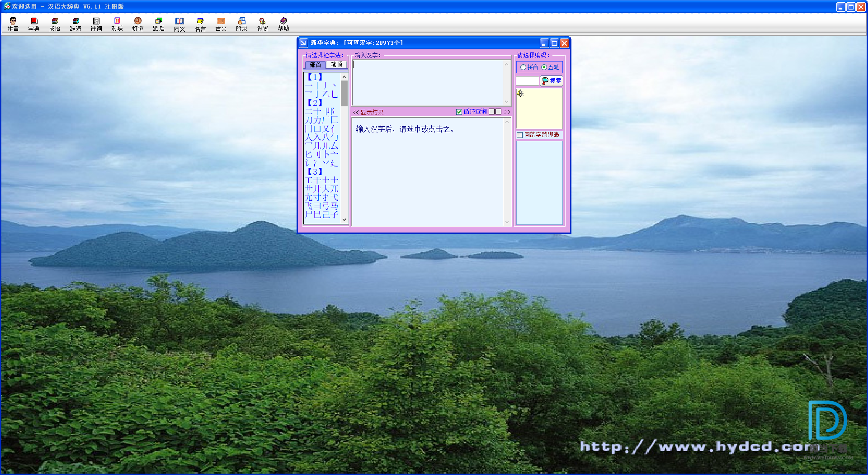868x475 pixels.
Task: Click the results pane scroll down arrow
Action: pyautogui.click(x=507, y=222)
